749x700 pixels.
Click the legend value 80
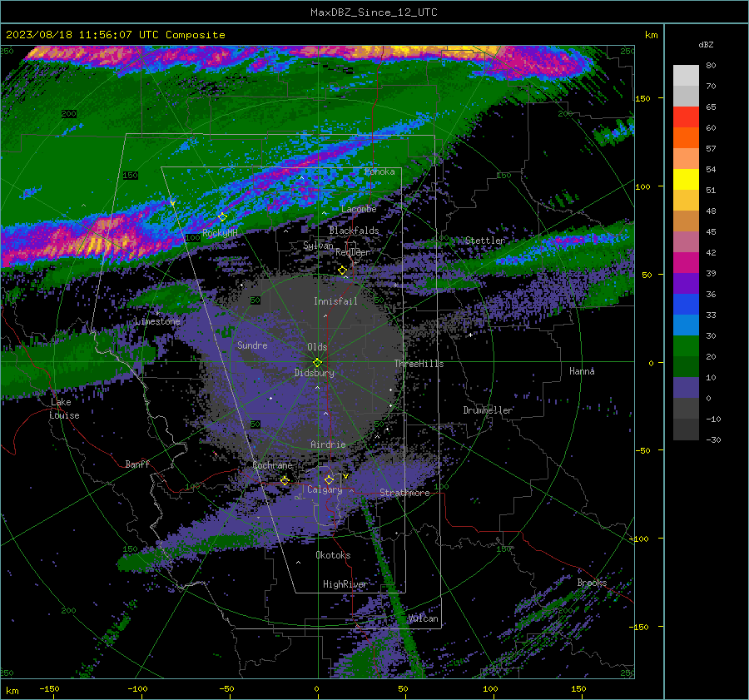click(x=711, y=66)
